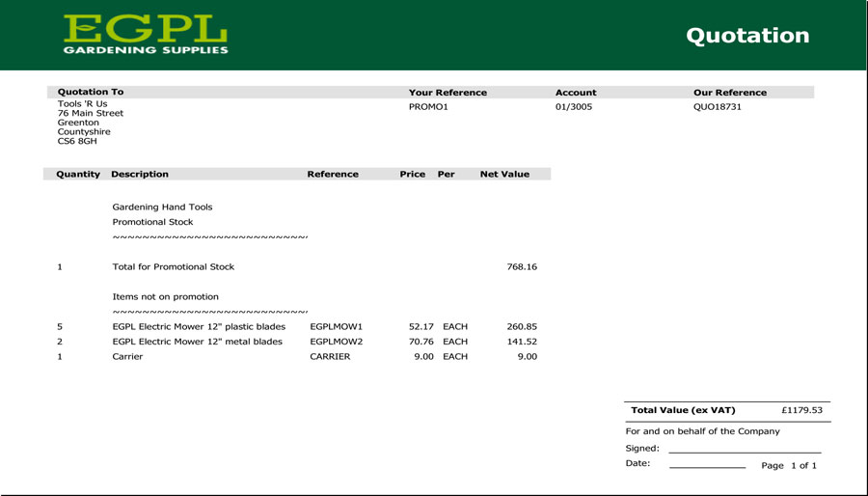This screenshot has width=868, height=496.
Task: Click the Per column header
Action: (447, 174)
